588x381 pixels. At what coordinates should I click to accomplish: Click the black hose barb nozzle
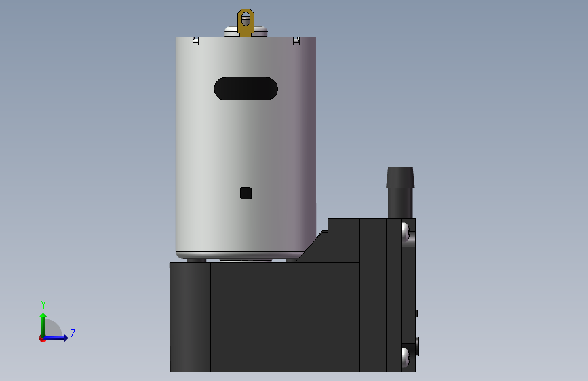pos(400,193)
